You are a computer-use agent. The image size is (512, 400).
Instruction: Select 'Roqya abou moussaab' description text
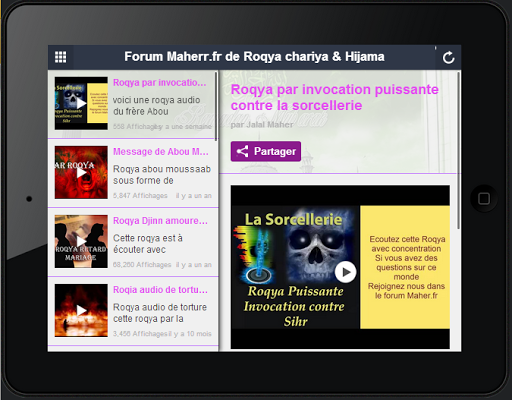[x=162, y=169]
